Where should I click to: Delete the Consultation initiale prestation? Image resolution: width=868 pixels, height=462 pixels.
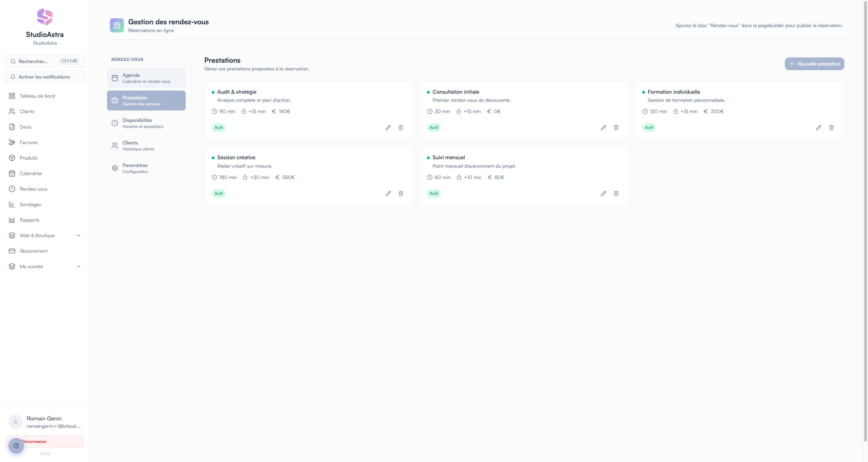[x=616, y=128]
